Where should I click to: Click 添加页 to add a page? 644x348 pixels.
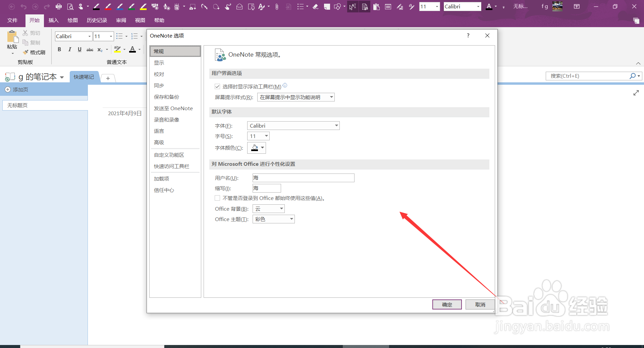tap(17, 89)
